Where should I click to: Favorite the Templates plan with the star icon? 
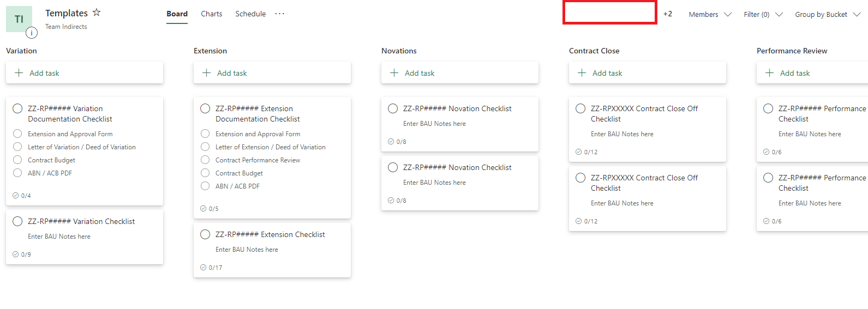click(97, 13)
